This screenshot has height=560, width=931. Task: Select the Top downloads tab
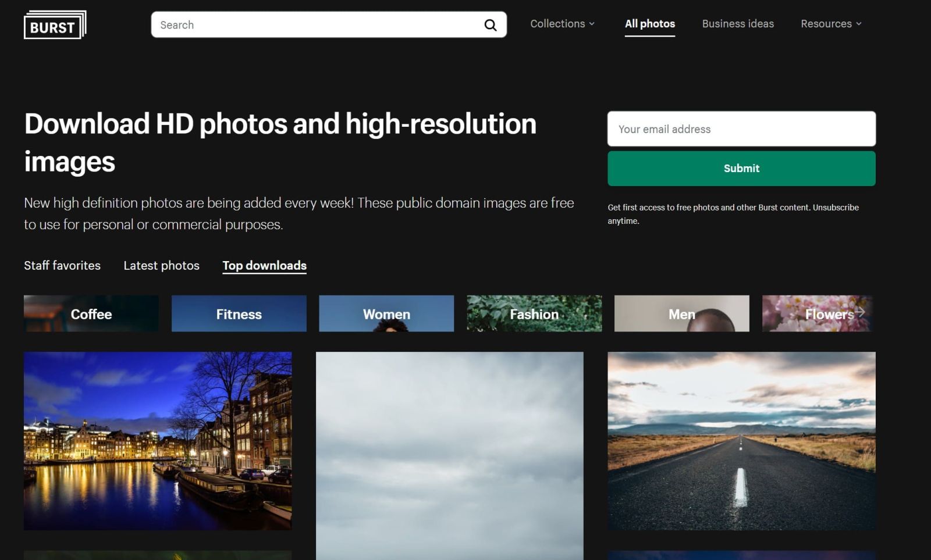pos(264,266)
